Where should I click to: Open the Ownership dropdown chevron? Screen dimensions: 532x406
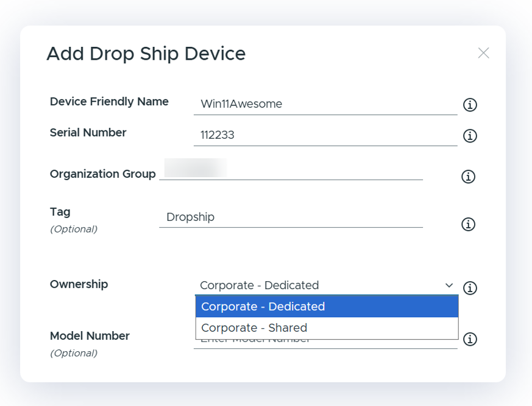(449, 285)
